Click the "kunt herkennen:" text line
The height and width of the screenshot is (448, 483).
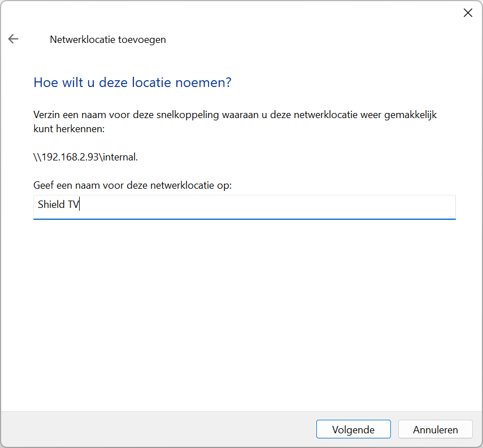pos(69,129)
